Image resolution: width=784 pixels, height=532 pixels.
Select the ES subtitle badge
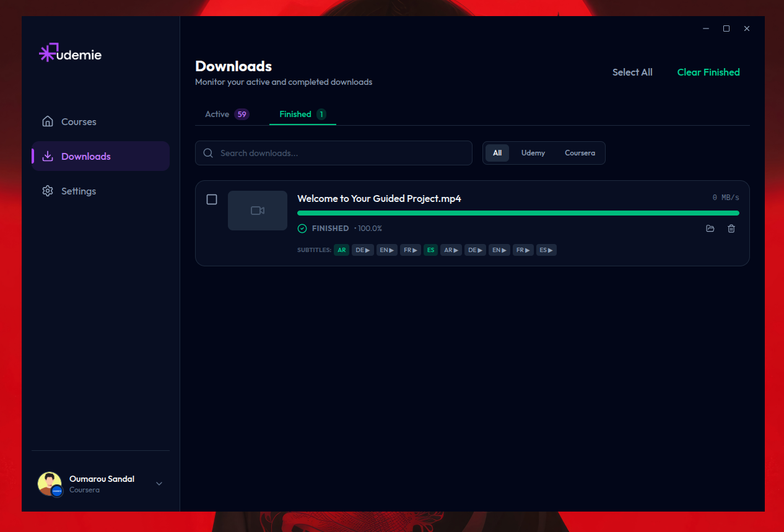coord(430,250)
